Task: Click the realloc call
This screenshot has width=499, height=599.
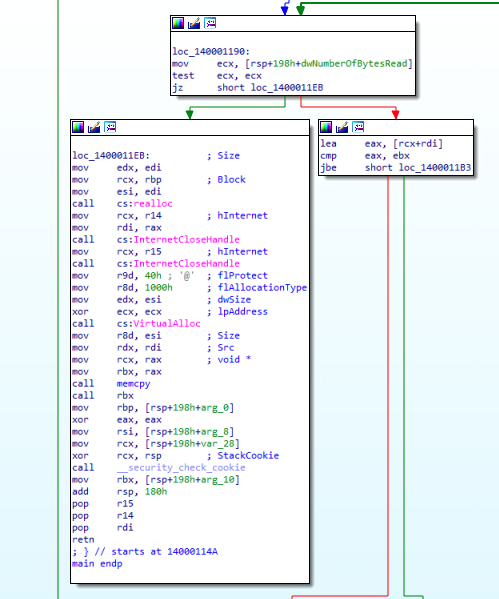Action: point(153,204)
